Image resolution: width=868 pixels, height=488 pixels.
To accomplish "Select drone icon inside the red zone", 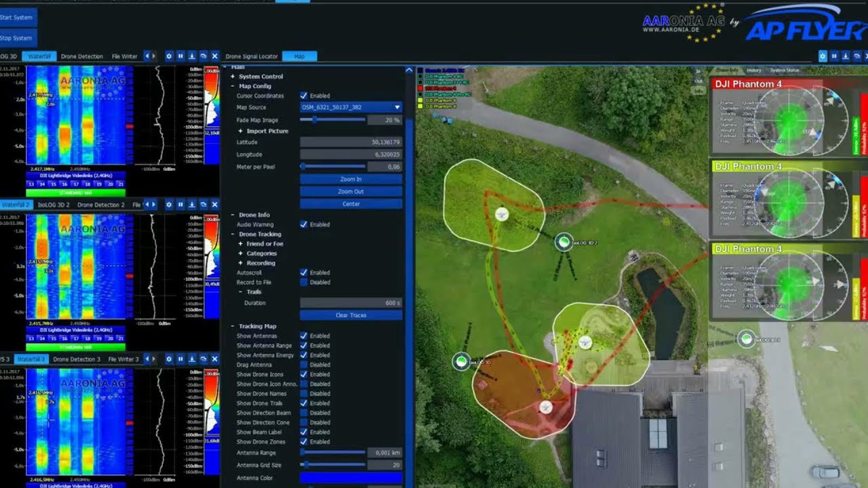I will coord(546,407).
